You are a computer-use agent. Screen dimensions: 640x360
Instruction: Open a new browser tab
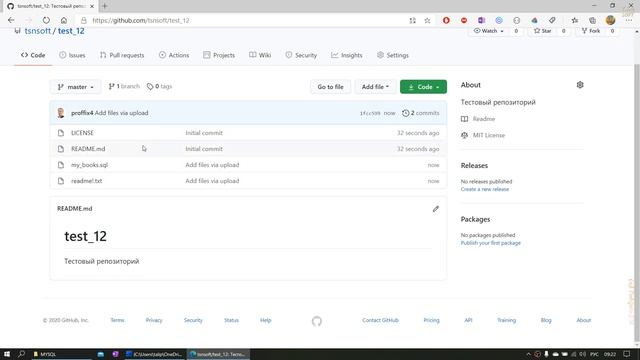coord(104,6)
